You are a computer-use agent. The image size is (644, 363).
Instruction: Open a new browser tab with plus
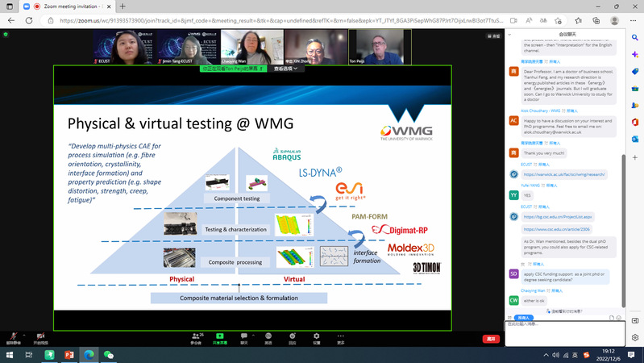pos(123,6)
